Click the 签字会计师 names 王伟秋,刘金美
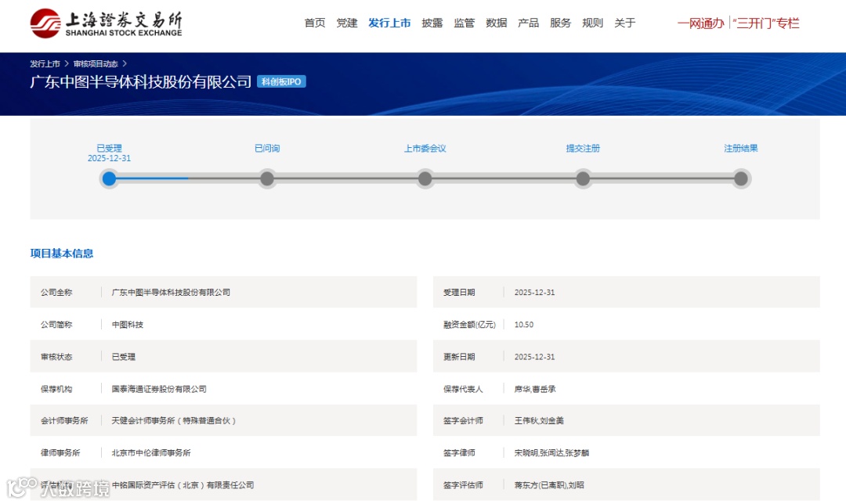The width and height of the screenshot is (846, 504). (539, 420)
